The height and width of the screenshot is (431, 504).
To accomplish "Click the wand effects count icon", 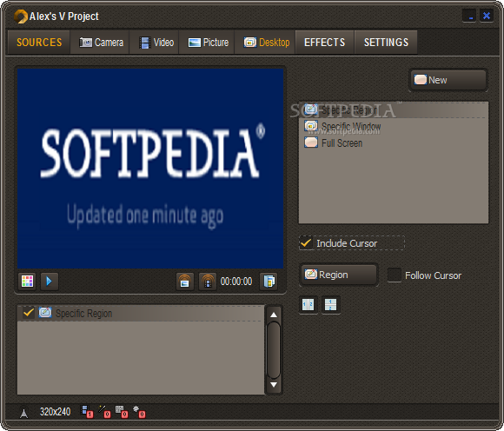I will (104, 412).
